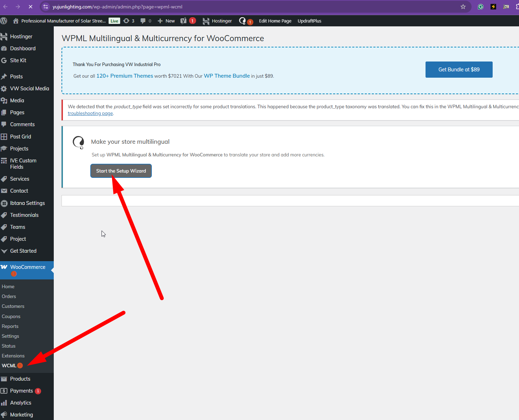Stop page loading with the X button
Viewport: 519px width, 420px height.
point(31,7)
